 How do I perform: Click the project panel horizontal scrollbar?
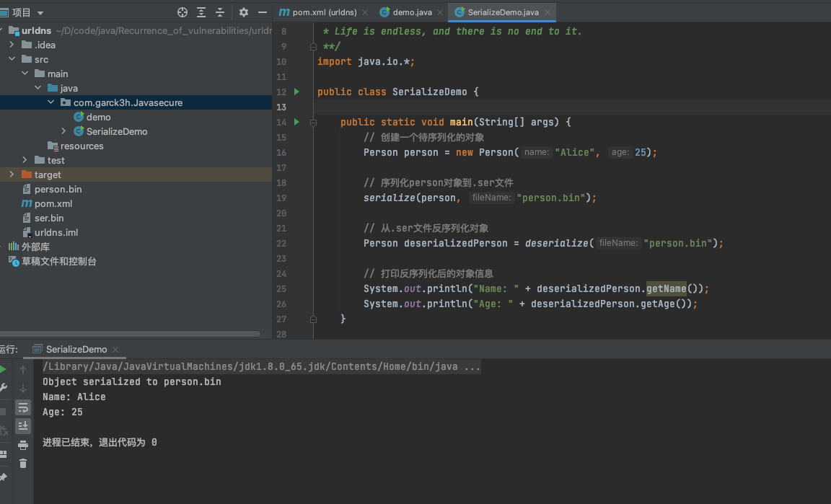pyautogui.click(x=131, y=334)
